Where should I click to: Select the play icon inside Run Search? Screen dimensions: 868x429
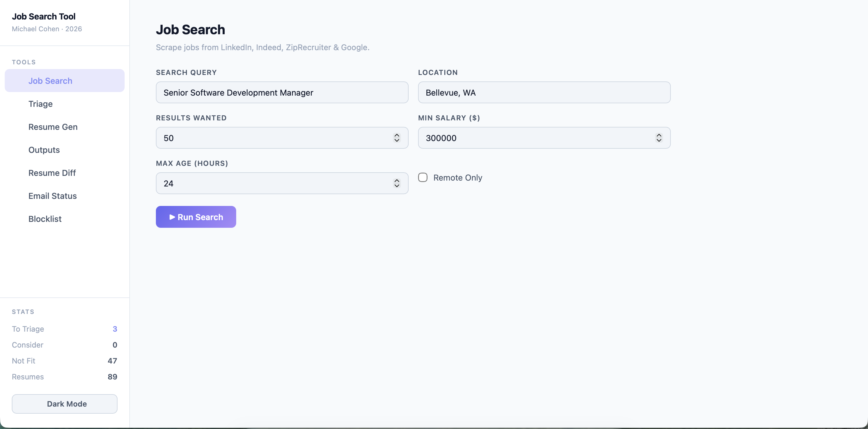pos(172,217)
